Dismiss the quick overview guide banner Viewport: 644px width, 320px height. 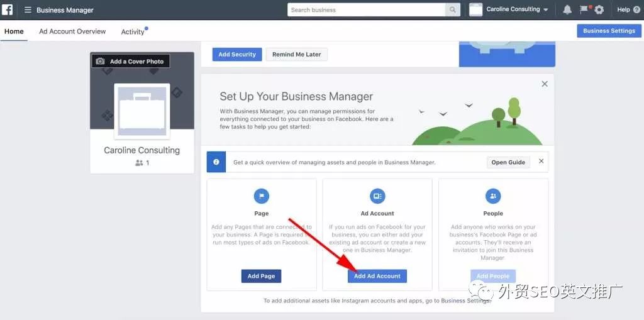(x=541, y=161)
